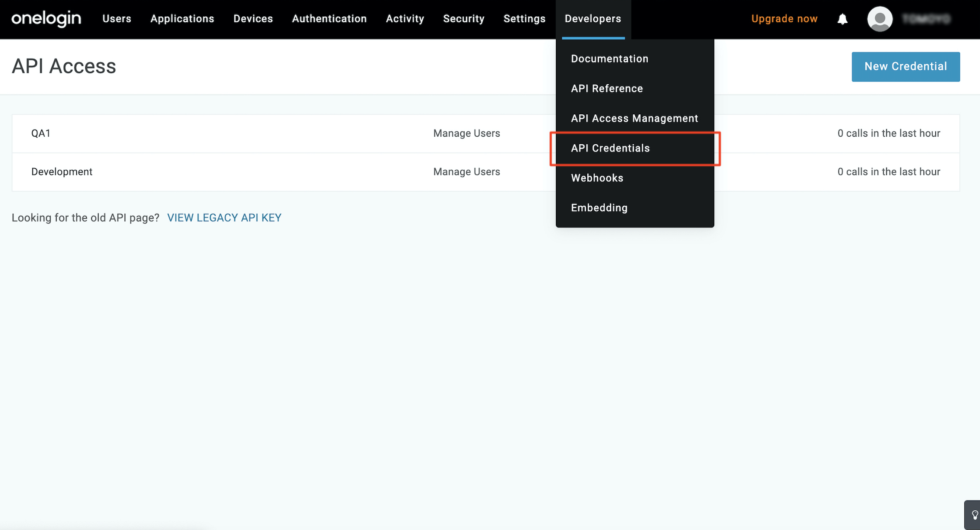Select Documentation from the dropdown
This screenshot has height=530, width=980.
610,58
